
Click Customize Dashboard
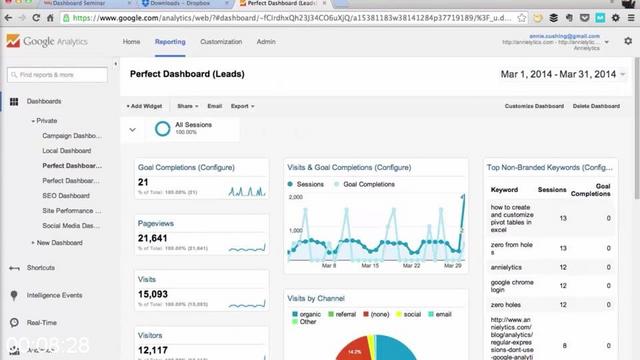534,106
